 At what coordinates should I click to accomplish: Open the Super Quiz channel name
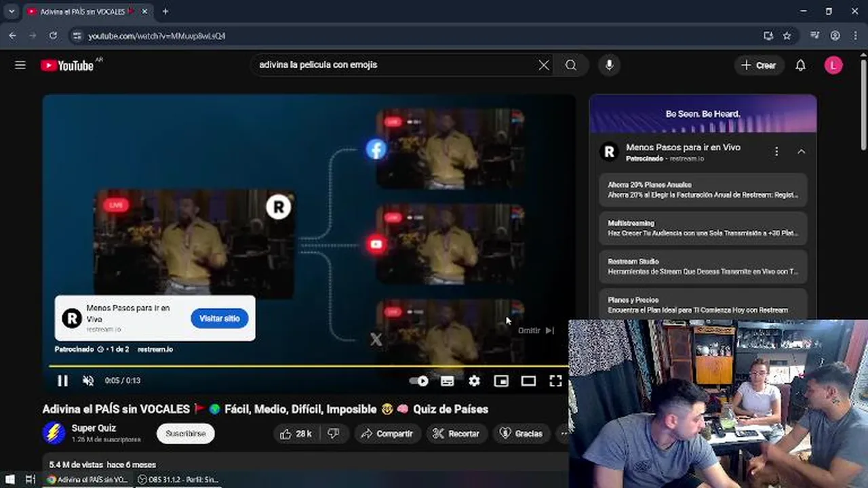tap(94, 428)
